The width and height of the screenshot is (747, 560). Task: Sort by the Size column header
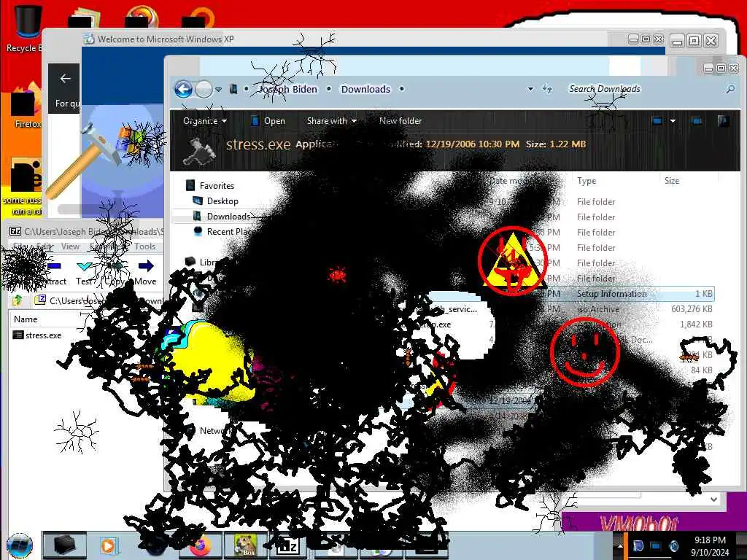[x=672, y=181]
